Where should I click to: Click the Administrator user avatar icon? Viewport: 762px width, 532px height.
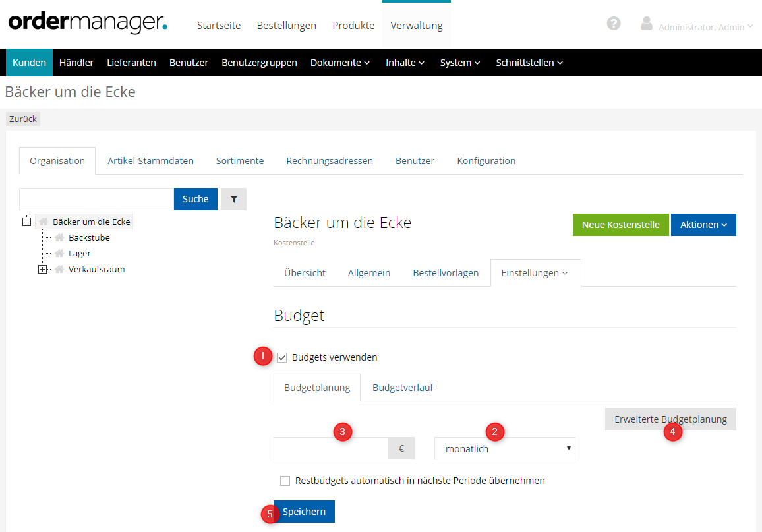647,24
